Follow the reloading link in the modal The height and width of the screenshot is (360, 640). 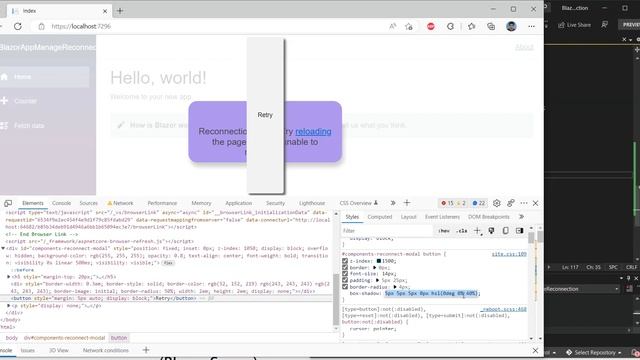(313, 131)
